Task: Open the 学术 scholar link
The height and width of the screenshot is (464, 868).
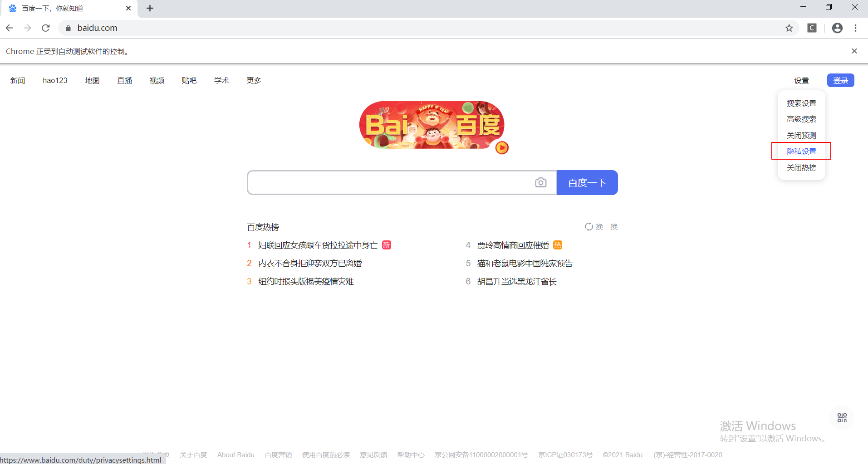Action: click(221, 80)
